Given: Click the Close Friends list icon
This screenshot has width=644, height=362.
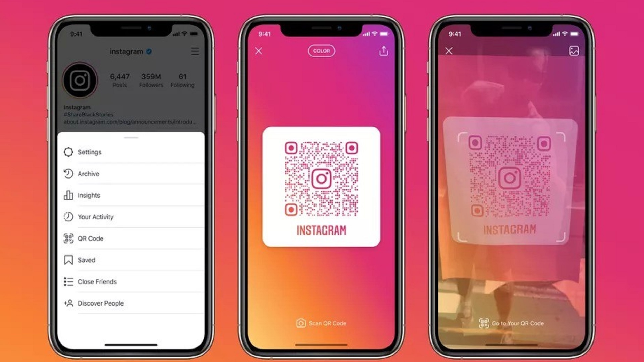Looking at the screenshot, I should tap(68, 281).
